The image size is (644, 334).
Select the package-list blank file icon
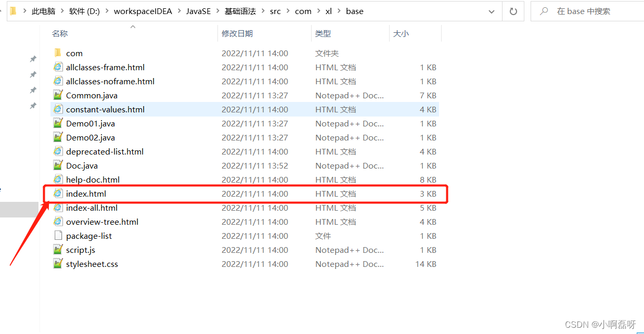point(58,236)
